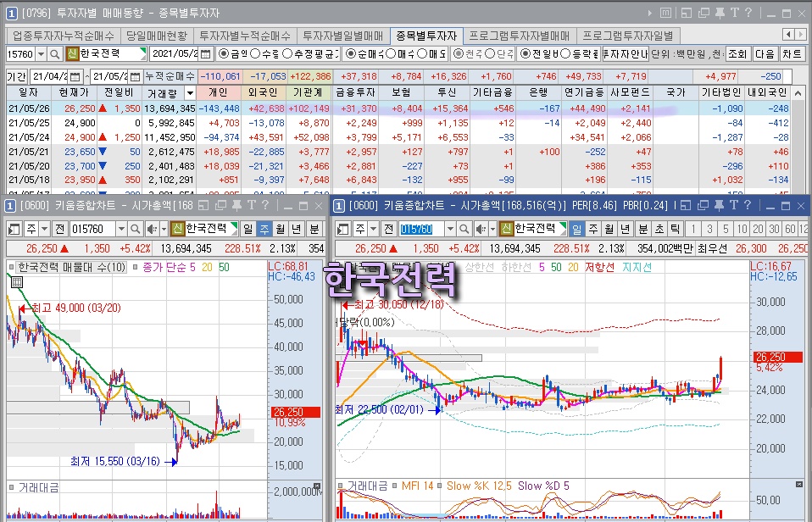
Task: Select the 수량 radio option
Action: pos(255,54)
